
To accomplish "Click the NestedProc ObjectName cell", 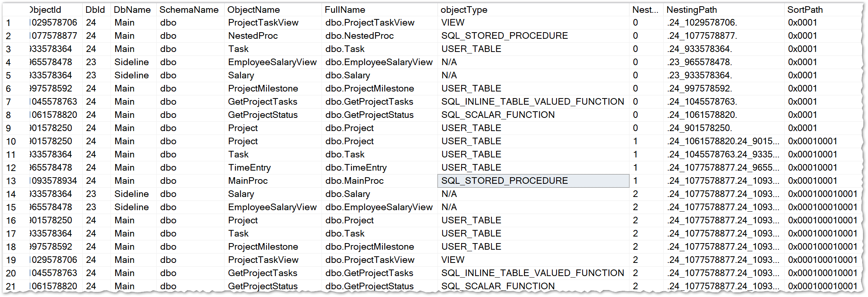I will (x=273, y=36).
